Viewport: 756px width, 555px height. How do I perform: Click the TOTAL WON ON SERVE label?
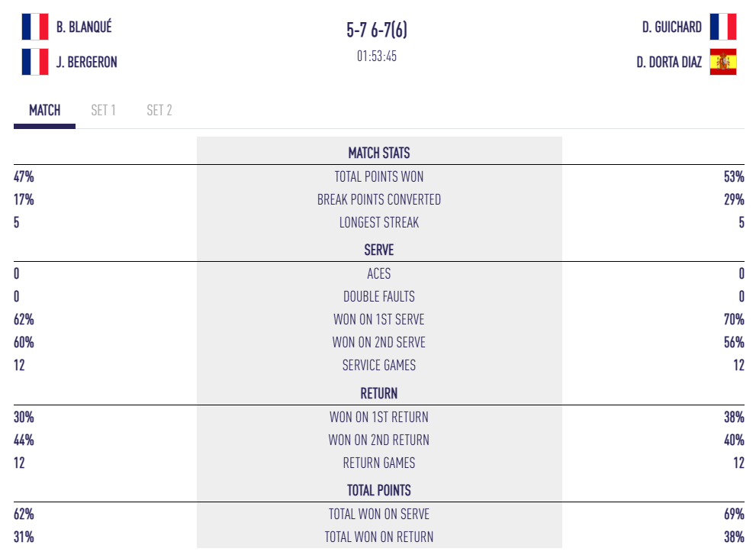(x=379, y=514)
